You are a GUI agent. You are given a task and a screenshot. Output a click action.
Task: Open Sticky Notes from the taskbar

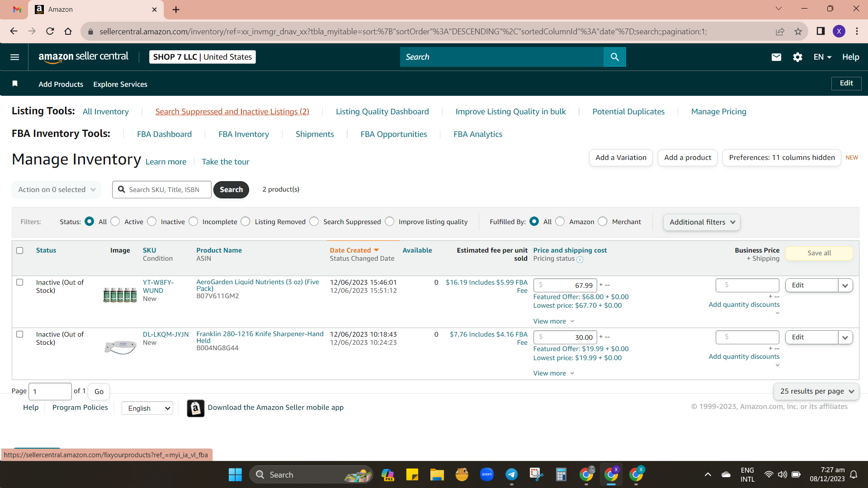(412, 474)
